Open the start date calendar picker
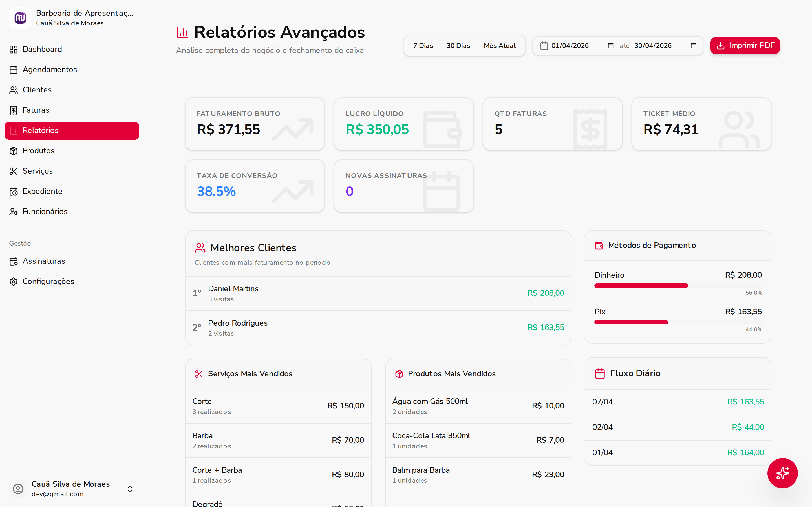 tap(610, 46)
